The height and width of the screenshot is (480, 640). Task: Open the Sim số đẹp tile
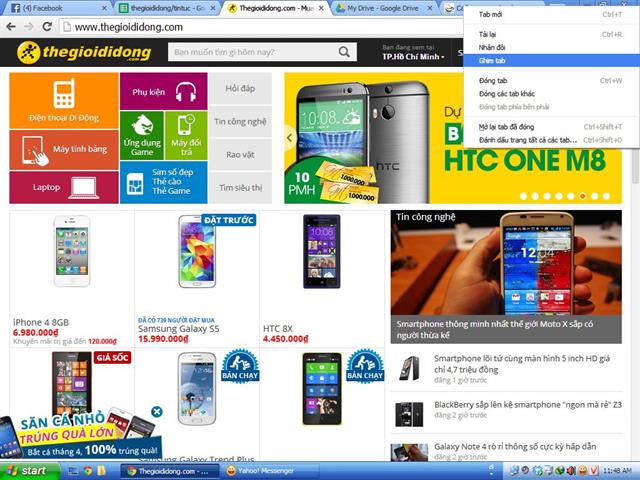[164, 182]
